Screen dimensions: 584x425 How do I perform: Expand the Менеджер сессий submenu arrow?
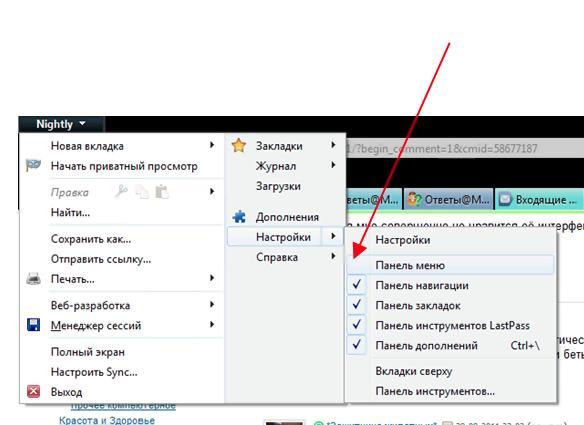pyautogui.click(x=212, y=324)
